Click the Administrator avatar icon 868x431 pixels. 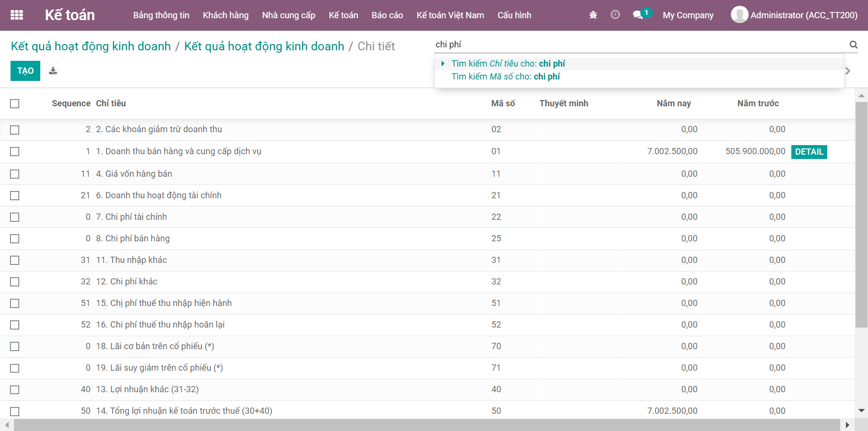pos(740,15)
